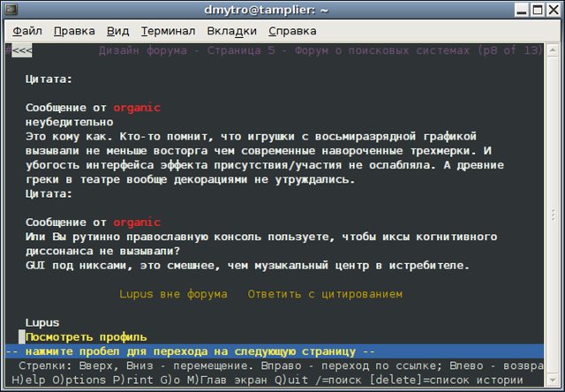The image size is (565, 392).
Task: Open the Терминал menu
Action: [168, 32]
